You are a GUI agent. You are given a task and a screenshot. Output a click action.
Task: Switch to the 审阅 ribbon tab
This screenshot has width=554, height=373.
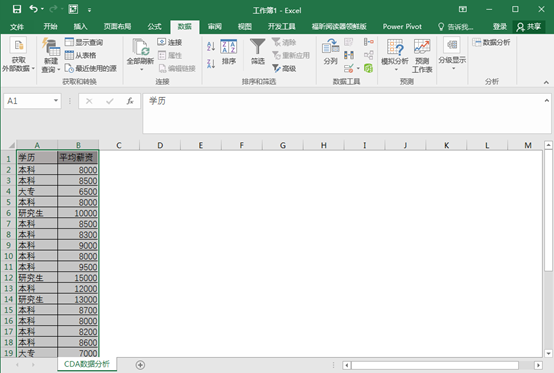(x=214, y=26)
